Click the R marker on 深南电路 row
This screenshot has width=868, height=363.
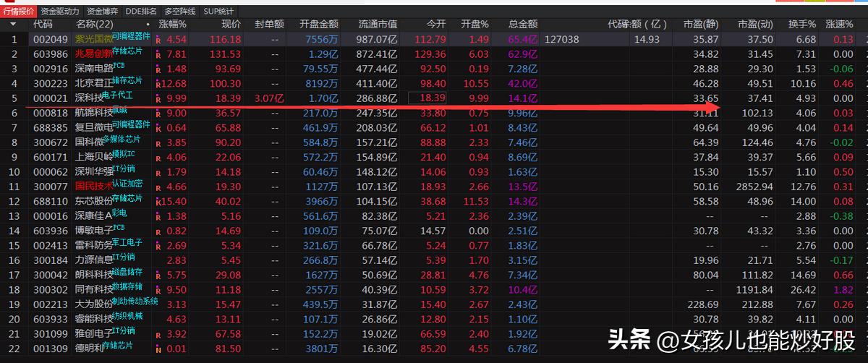[x=158, y=69]
